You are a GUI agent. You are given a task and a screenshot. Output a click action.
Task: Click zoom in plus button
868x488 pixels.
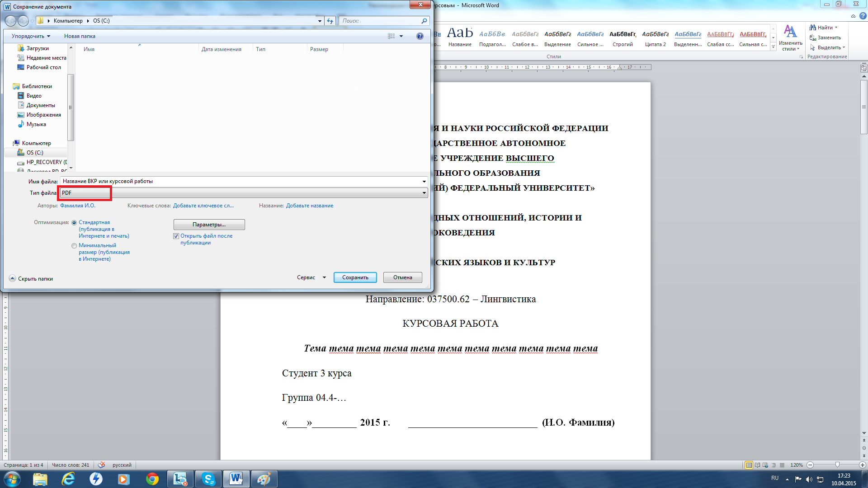863,465
